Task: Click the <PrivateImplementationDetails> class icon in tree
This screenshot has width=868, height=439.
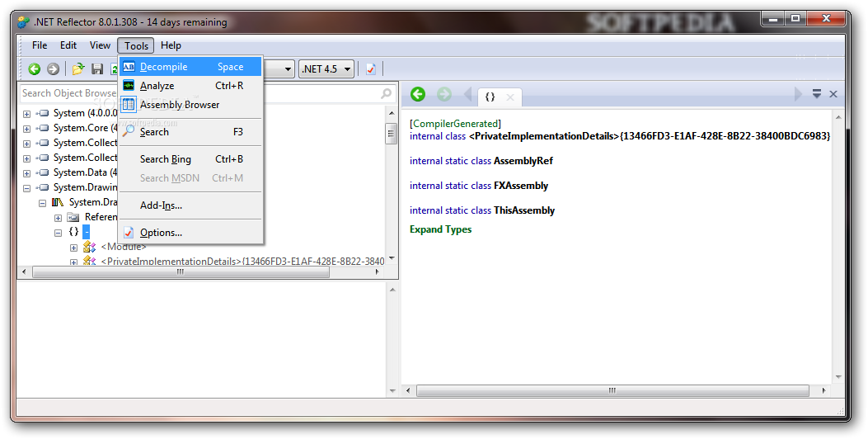Action: pos(88,261)
